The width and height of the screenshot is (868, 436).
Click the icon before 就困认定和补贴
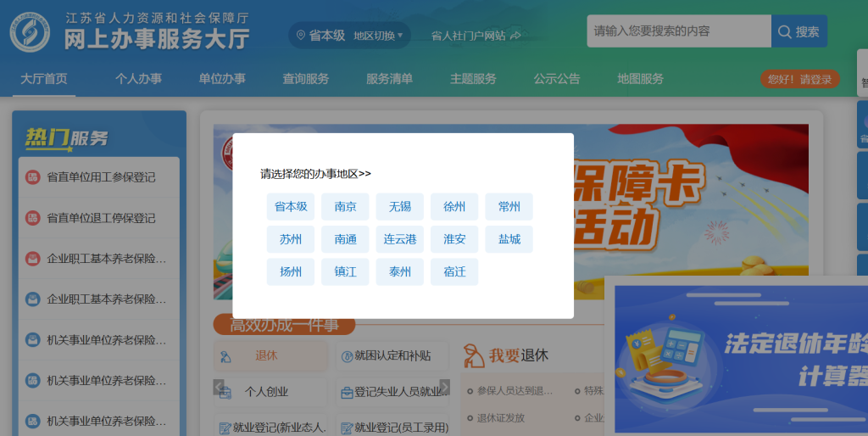(347, 356)
